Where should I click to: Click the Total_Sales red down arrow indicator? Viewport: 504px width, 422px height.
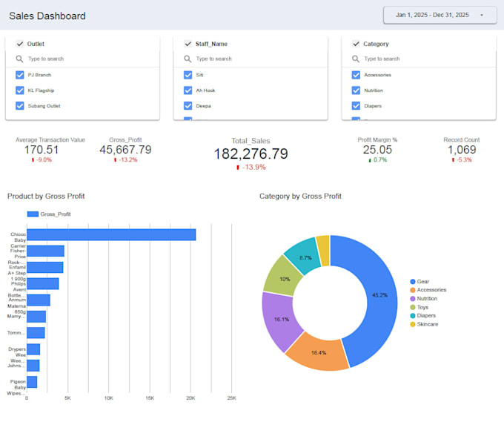pyautogui.click(x=238, y=168)
